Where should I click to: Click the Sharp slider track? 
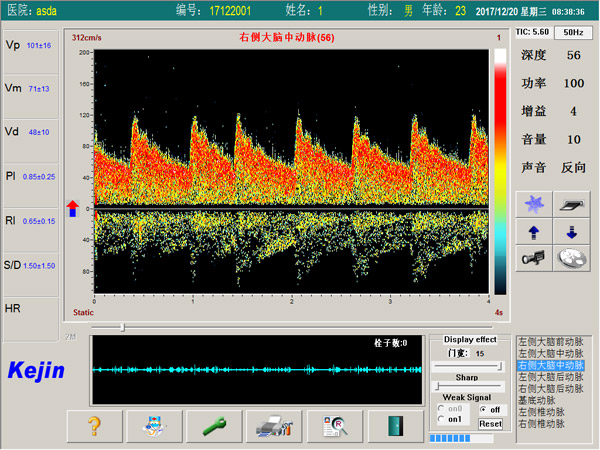point(470,386)
